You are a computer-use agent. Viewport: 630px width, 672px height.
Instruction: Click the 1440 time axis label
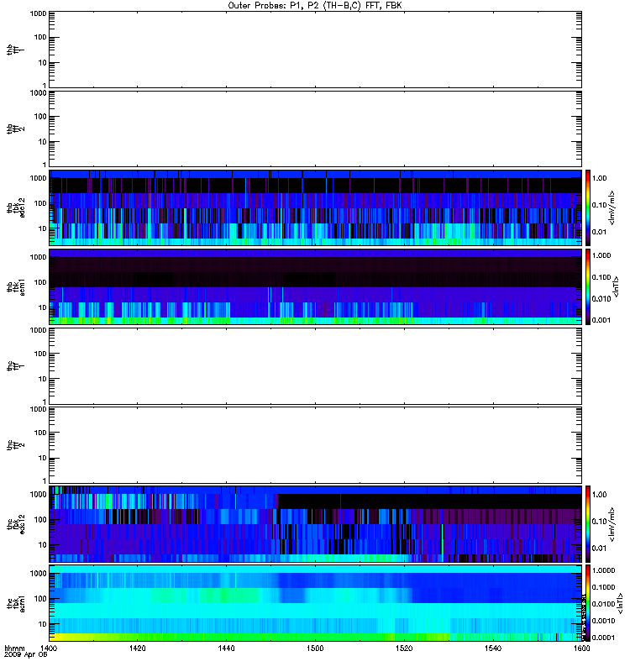(226, 648)
